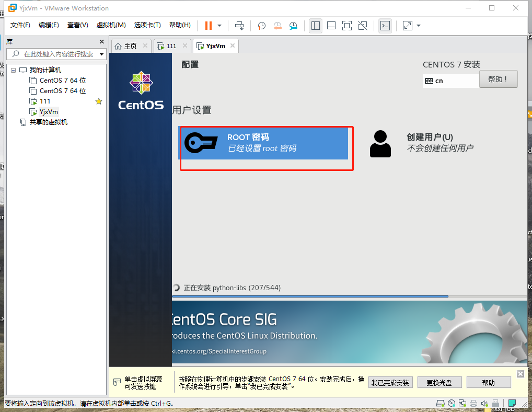Click the 帮助 button in the hint bar
The image size is (532, 412).
click(x=489, y=383)
